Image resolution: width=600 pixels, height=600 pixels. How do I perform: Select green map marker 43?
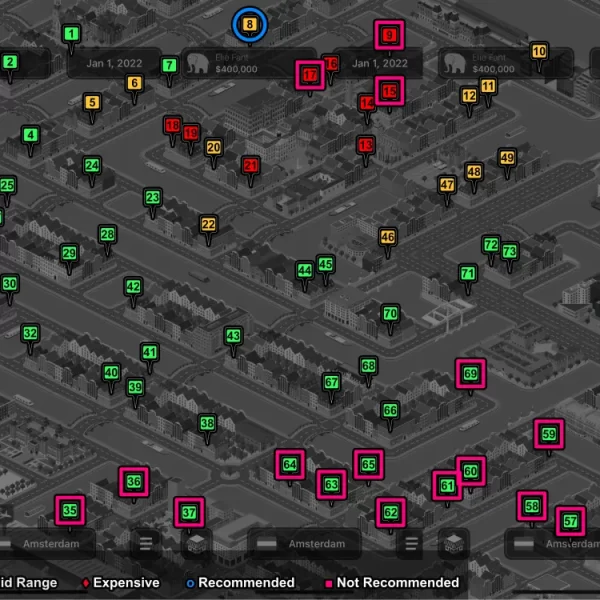pyautogui.click(x=233, y=336)
